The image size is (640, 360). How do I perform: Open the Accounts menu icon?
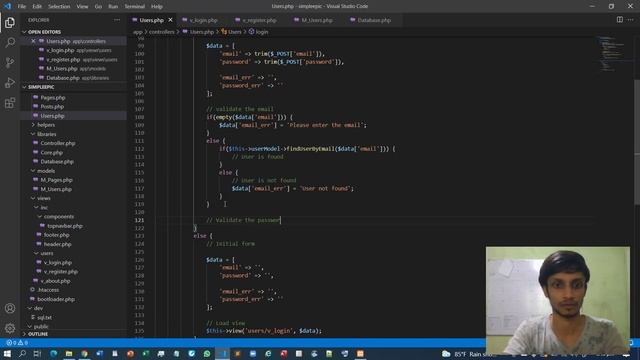[x=10, y=309]
